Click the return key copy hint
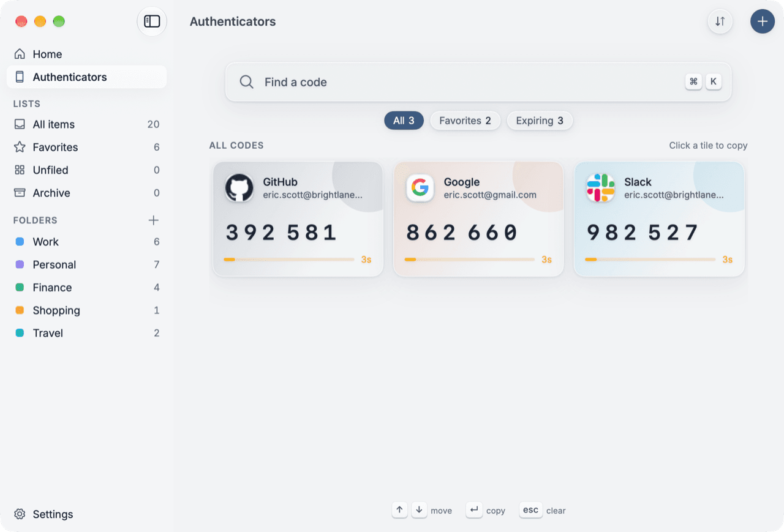This screenshot has height=532, width=784. click(474, 510)
